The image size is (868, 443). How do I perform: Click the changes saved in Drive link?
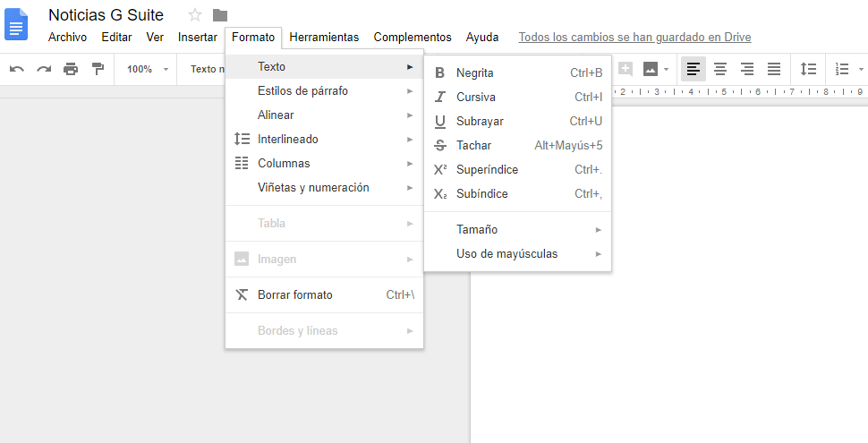pos(634,37)
